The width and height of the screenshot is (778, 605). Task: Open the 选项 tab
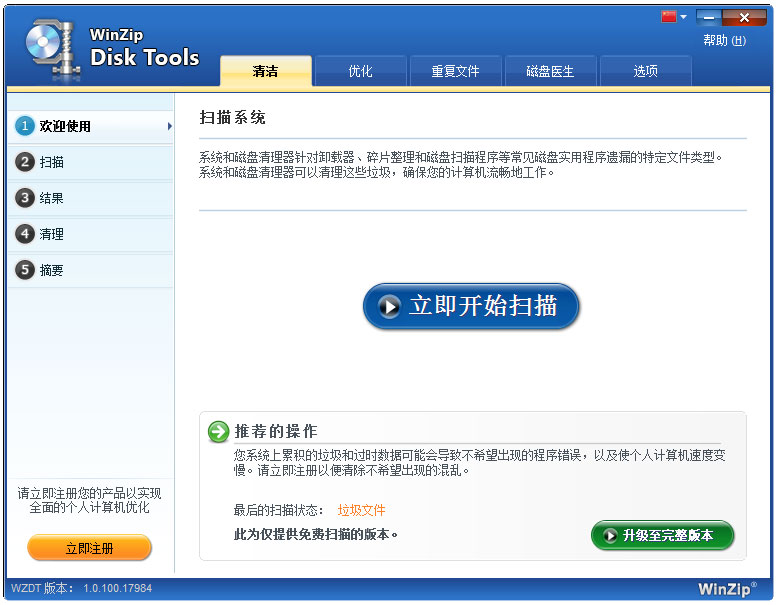coord(645,71)
